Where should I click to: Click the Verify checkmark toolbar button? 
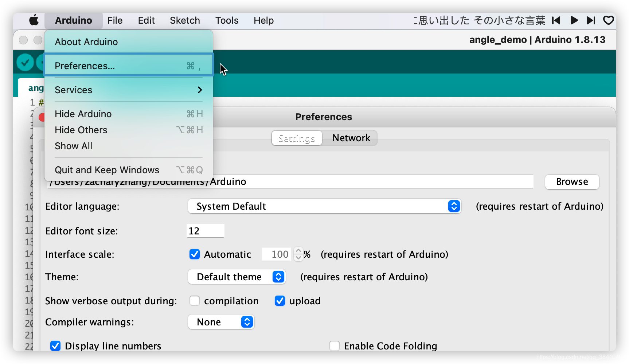tap(25, 63)
